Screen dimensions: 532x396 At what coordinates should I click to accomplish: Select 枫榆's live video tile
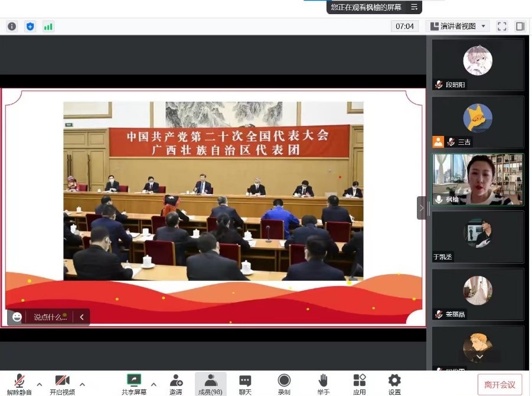tap(478, 179)
